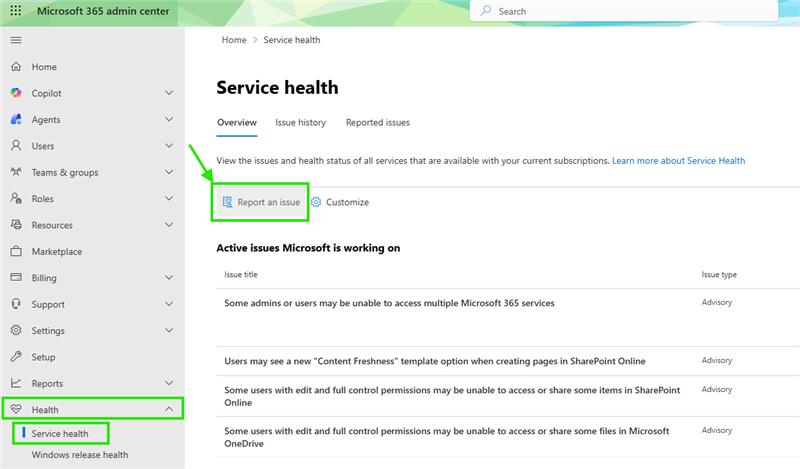Click the Support headset icon
Viewport: 800px width, 469px height.
pyautogui.click(x=16, y=304)
